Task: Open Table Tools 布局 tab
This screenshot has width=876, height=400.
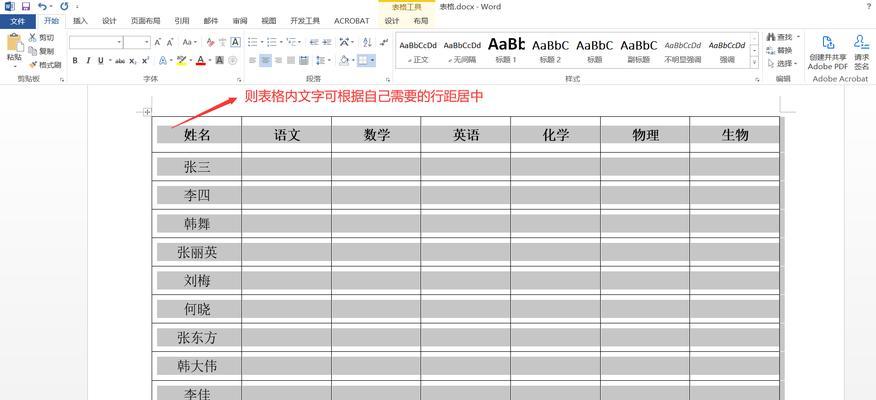Action: pos(421,21)
